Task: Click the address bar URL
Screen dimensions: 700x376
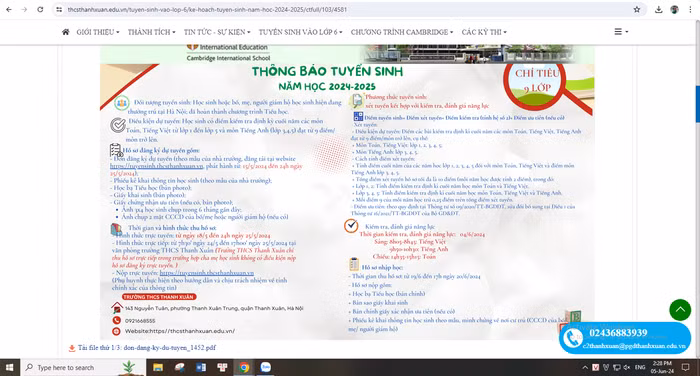Action: tap(207, 9)
